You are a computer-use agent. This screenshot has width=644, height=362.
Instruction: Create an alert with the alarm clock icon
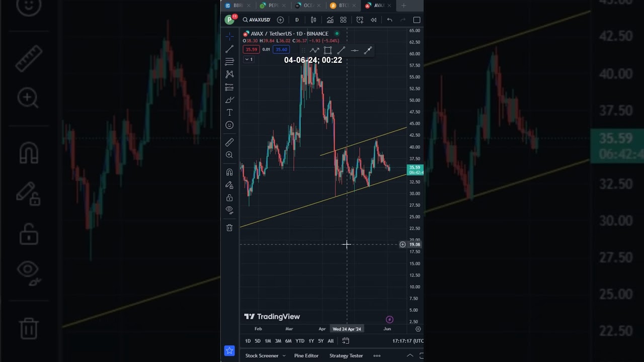click(x=360, y=20)
